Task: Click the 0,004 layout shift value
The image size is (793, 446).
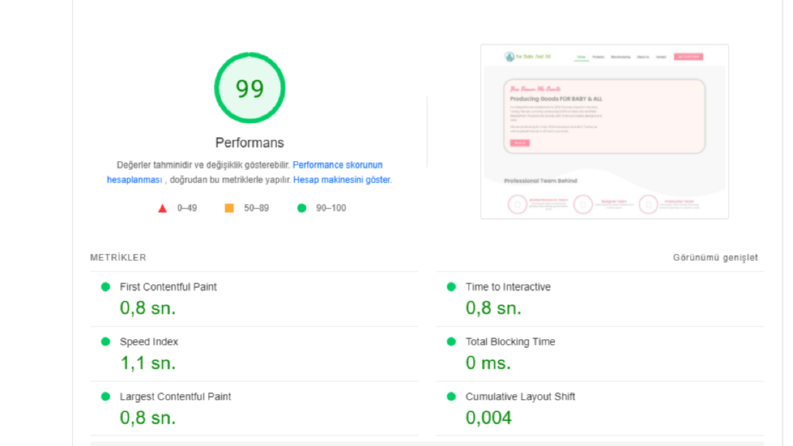Action: coord(488,418)
